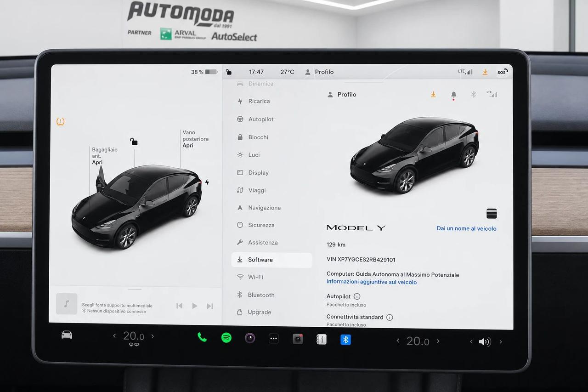Select the Software menu item
This screenshot has width=588, height=392.
[271, 260]
